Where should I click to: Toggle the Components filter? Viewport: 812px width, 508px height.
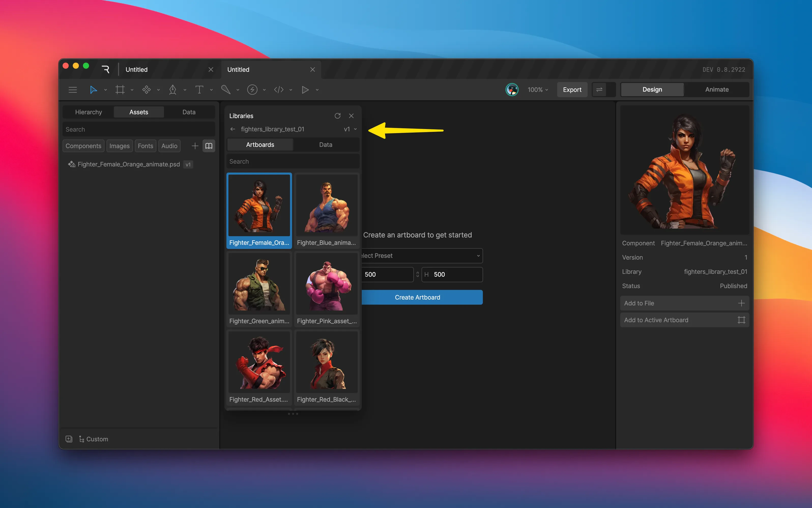(x=83, y=146)
